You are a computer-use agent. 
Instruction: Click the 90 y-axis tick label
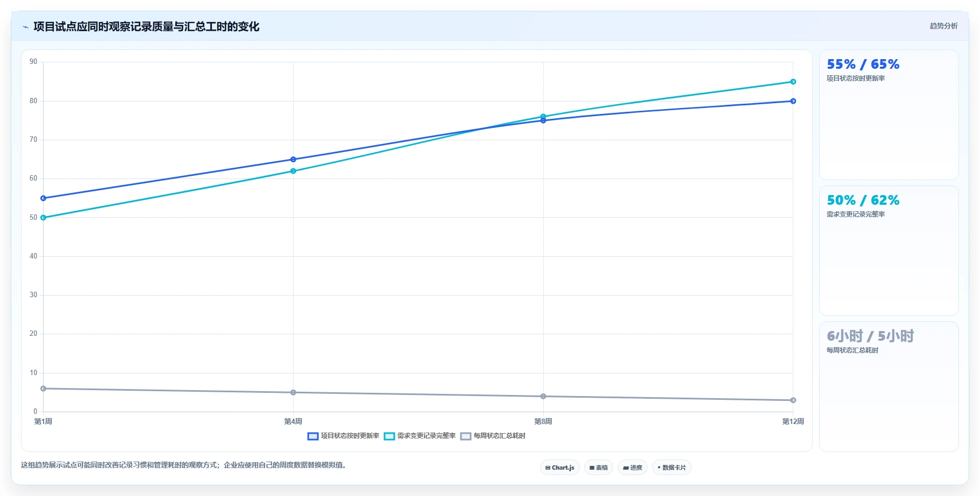coord(33,62)
